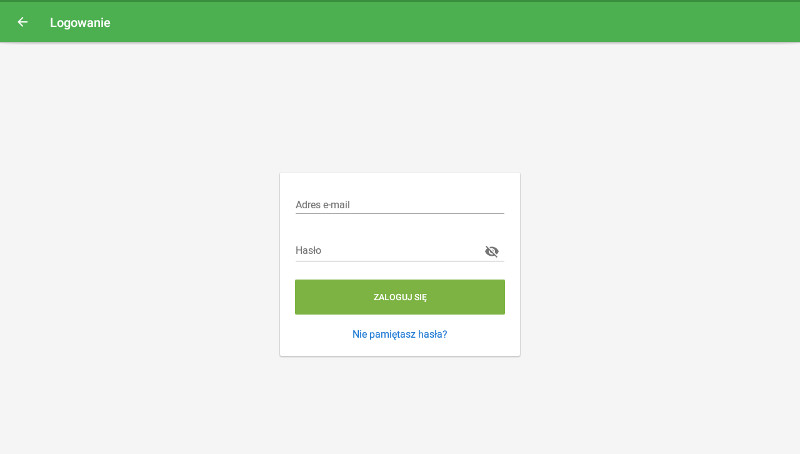Open the Nie pamiętasz hasła? link
The height and width of the screenshot is (454, 800).
pyautogui.click(x=399, y=334)
